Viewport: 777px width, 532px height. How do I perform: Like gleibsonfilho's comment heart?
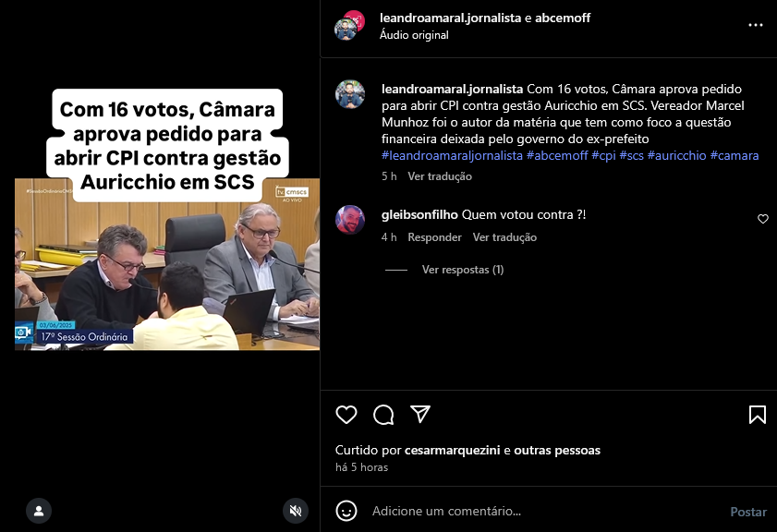pyautogui.click(x=762, y=219)
